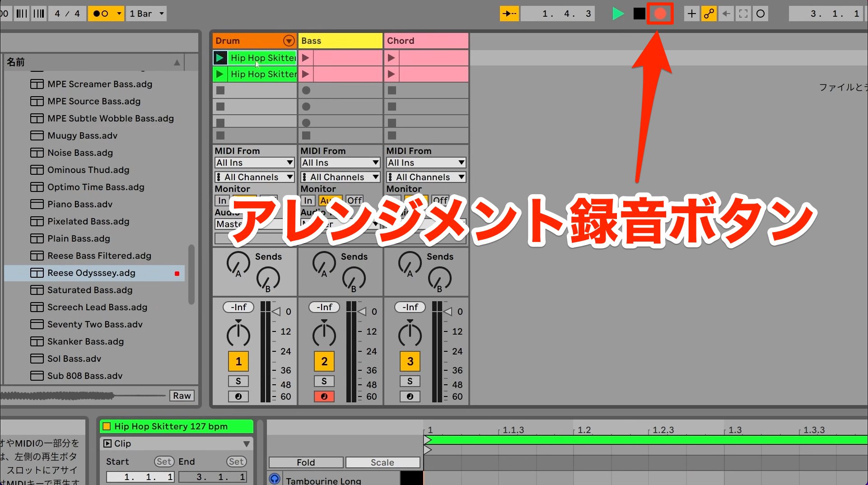Set Drum track monitor to In
This screenshot has height=485, width=868.
coord(222,201)
